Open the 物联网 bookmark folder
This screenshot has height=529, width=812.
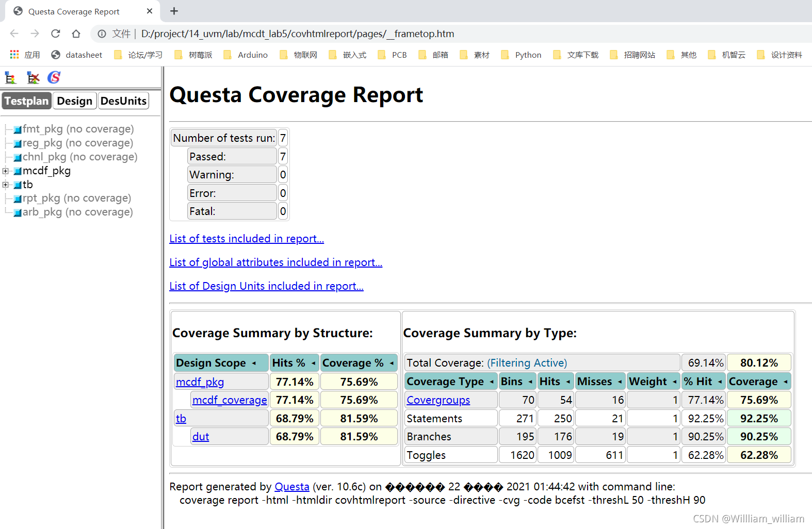299,55
